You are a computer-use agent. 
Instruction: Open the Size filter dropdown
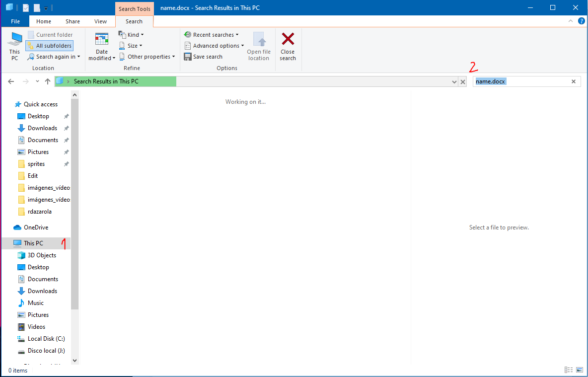[x=131, y=45]
